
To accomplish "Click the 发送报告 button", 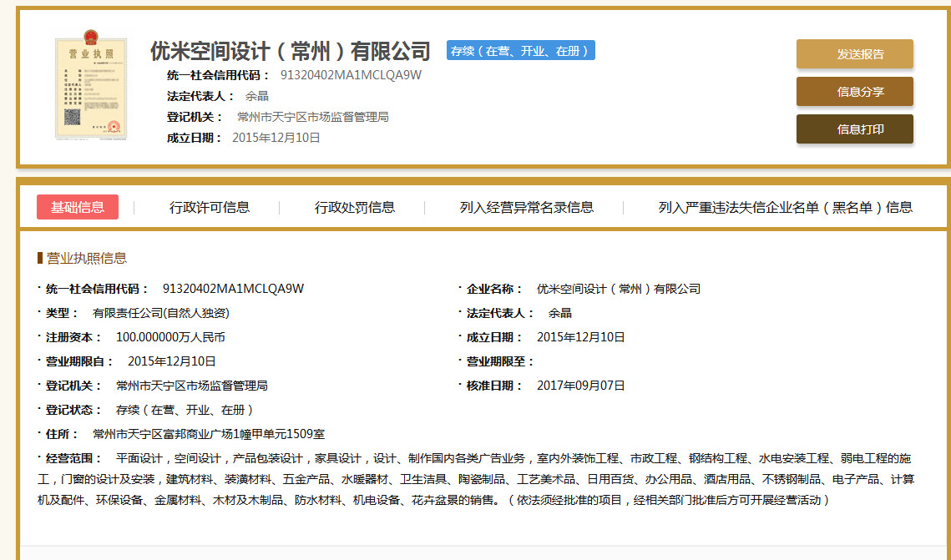I will (x=855, y=54).
